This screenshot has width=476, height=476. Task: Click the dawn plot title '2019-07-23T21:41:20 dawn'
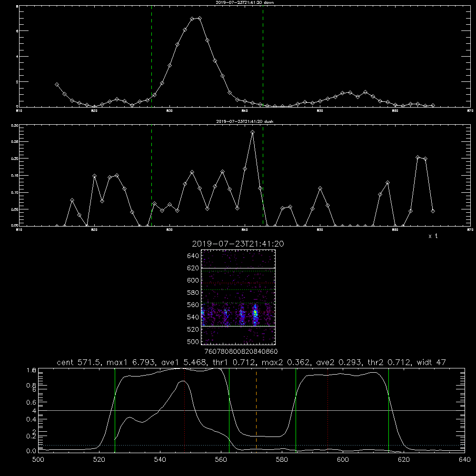coord(245,2)
